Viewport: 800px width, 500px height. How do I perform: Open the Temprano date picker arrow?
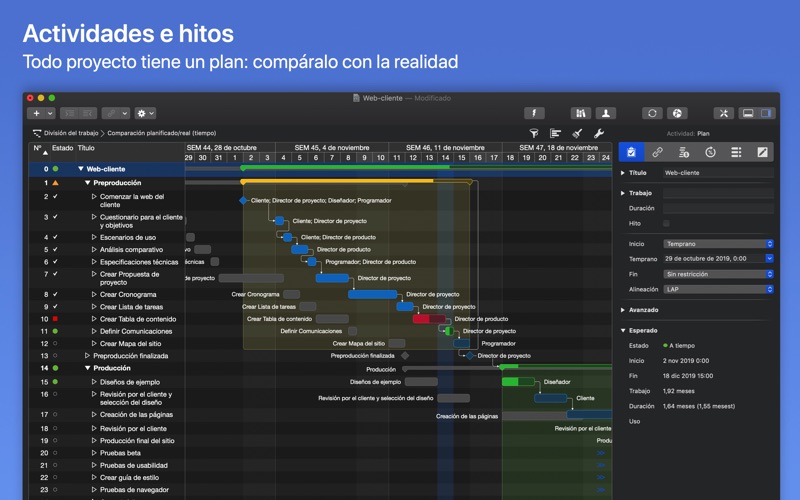pyautogui.click(x=769, y=259)
